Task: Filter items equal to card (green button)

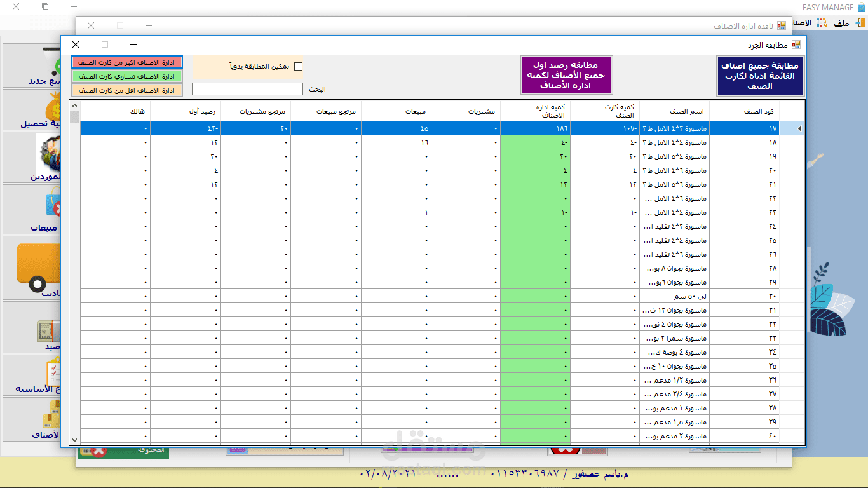Action: click(127, 76)
